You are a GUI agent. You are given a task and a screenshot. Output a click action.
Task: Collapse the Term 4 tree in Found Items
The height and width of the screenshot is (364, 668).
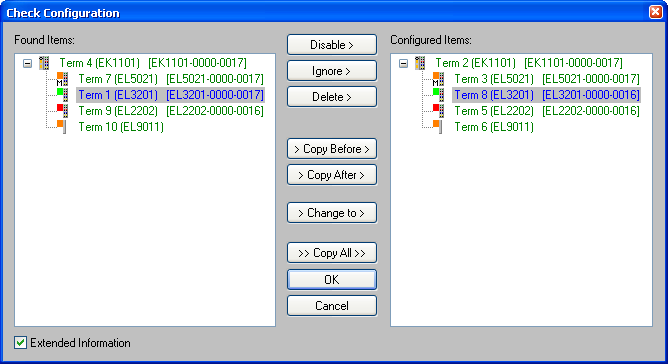27,64
